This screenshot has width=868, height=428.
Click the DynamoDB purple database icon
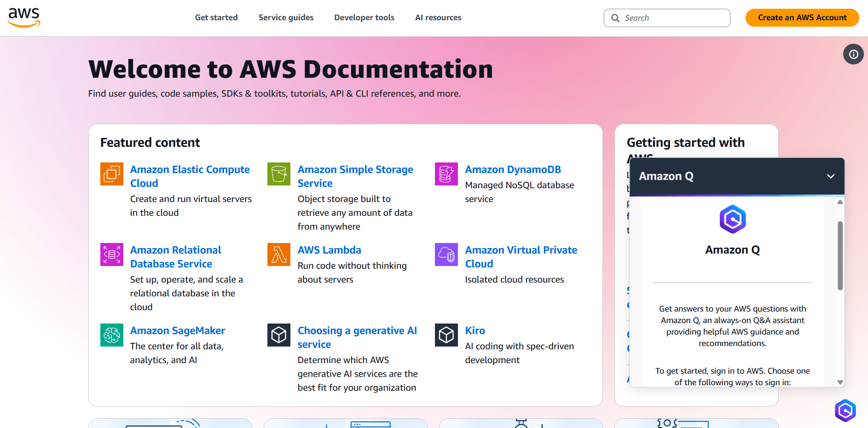[446, 174]
